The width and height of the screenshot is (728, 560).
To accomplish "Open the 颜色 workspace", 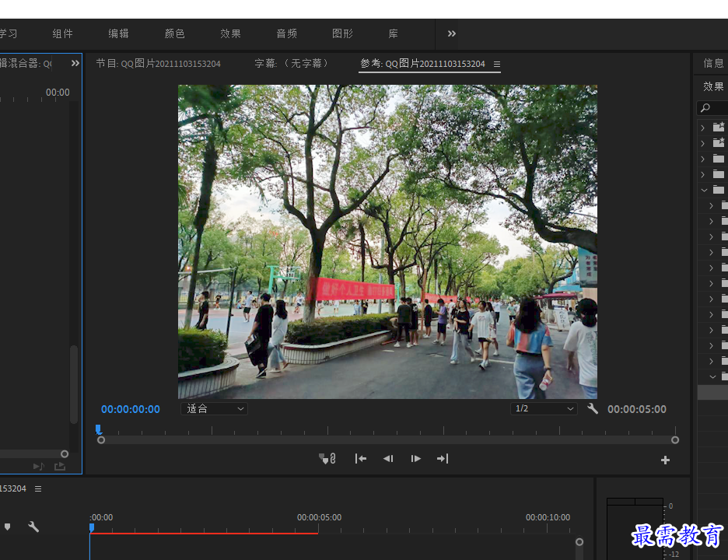I will (x=174, y=33).
